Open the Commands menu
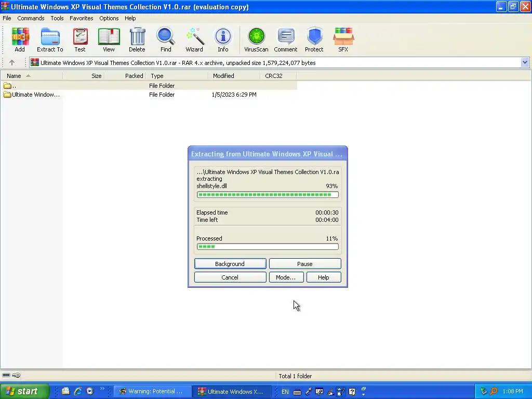 (31, 18)
